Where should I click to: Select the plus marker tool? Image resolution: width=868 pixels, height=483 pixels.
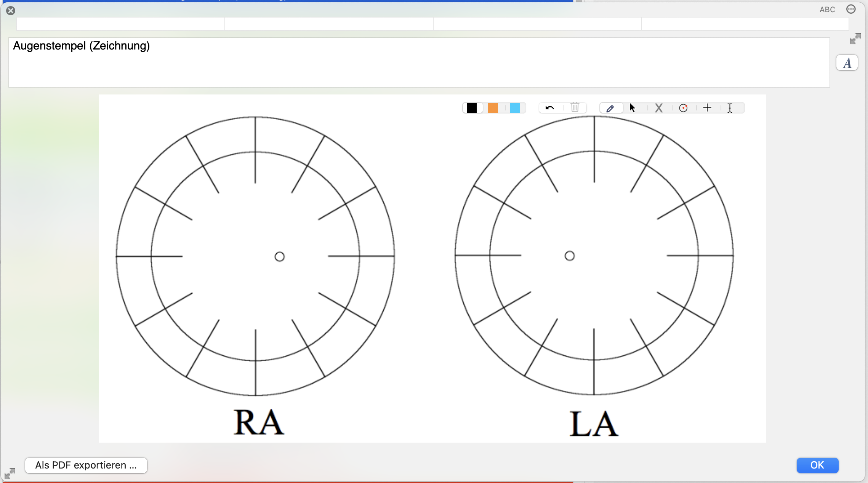pos(707,108)
